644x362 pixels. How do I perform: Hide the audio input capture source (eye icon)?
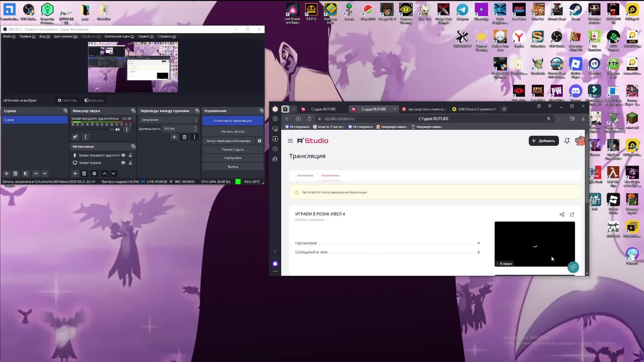(123, 155)
